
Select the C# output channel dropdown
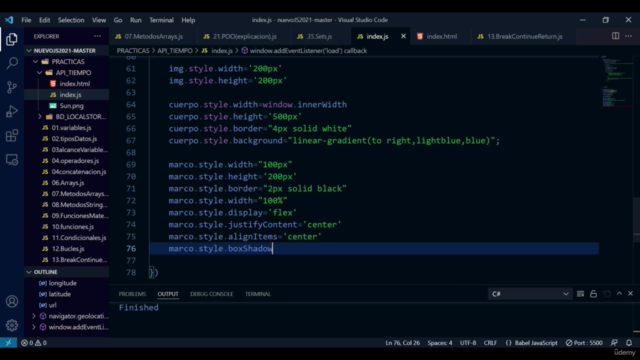tap(530, 294)
